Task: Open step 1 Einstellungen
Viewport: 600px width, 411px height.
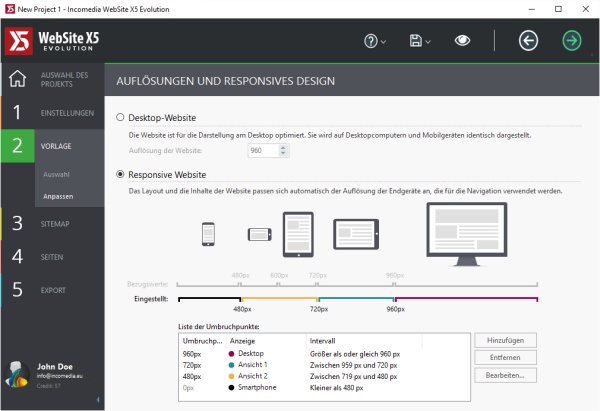Action: click(x=52, y=113)
